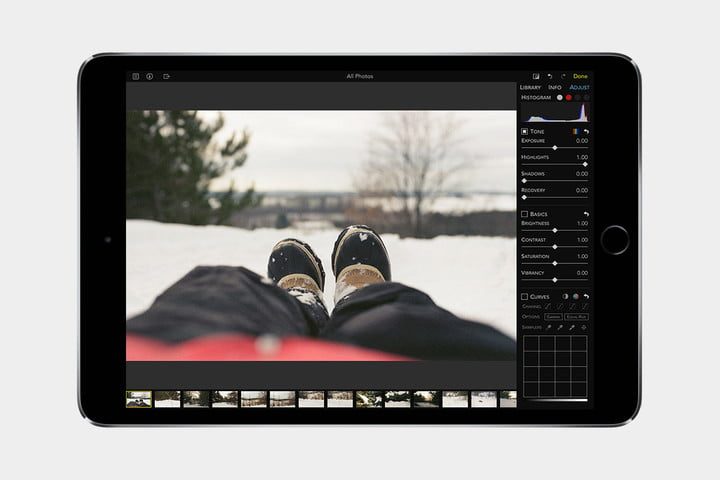Tap the Recovery slider handle
Screen dimensions: 720x480
[524, 198]
